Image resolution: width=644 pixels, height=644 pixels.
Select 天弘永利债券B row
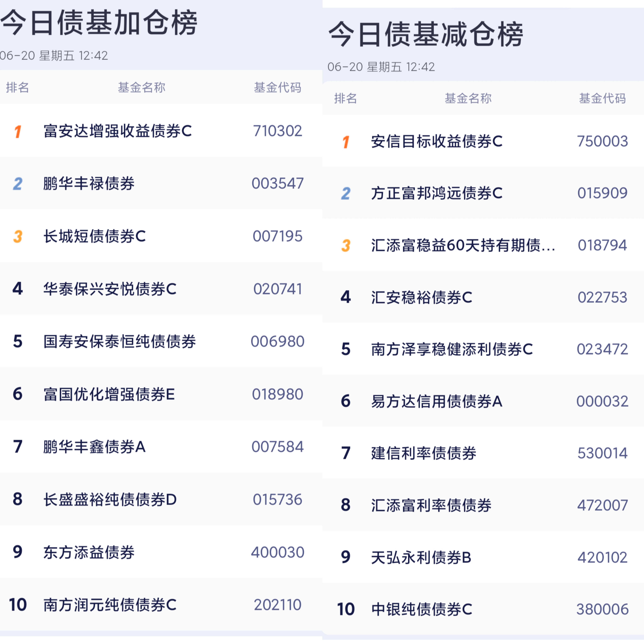point(483,557)
